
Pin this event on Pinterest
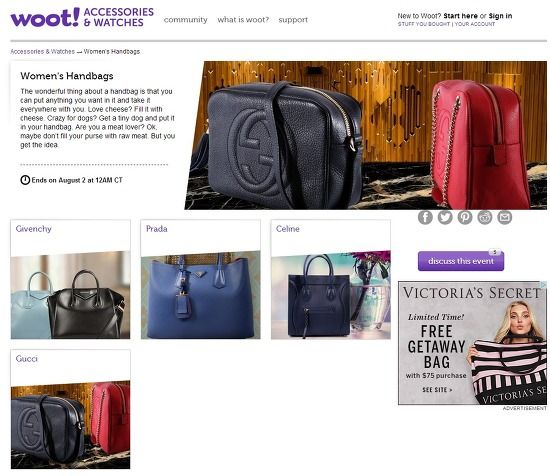(465, 217)
